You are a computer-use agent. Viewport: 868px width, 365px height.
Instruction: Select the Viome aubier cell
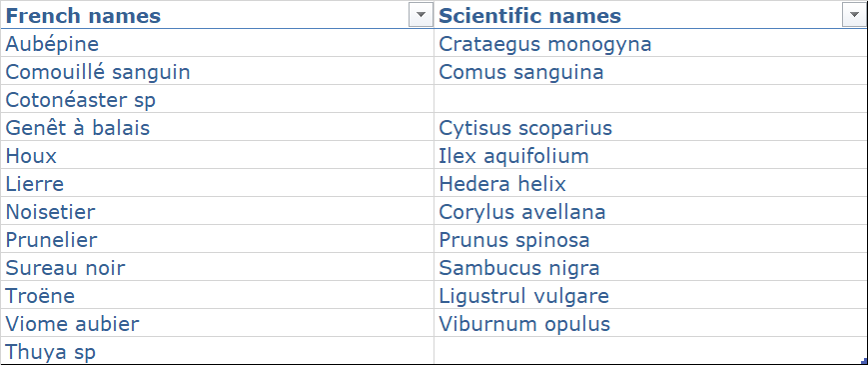pyautogui.click(x=217, y=323)
